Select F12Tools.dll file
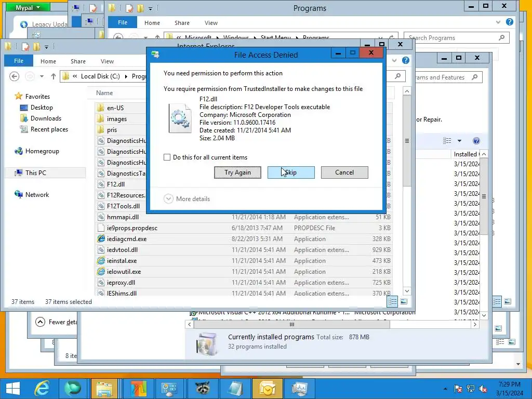 123,206
